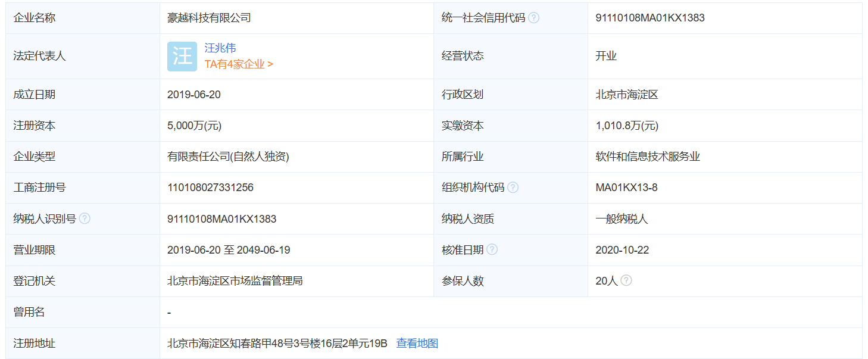
Task: Open 查看地图 map link
Action: 417,344
